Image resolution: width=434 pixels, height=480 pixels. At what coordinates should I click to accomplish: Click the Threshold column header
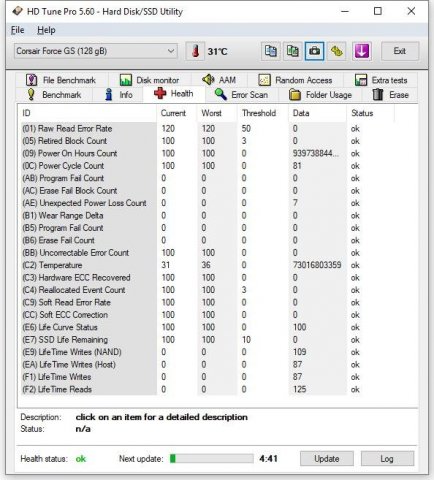pos(262,113)
